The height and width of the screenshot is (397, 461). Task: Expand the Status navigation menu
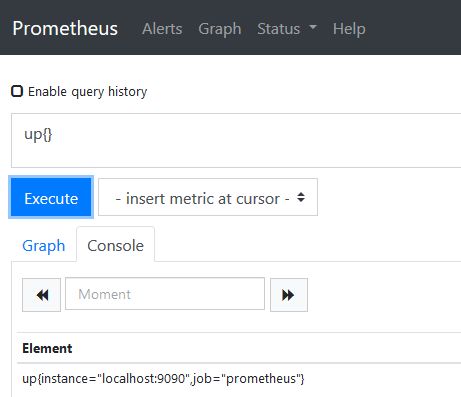coord(287,29)
